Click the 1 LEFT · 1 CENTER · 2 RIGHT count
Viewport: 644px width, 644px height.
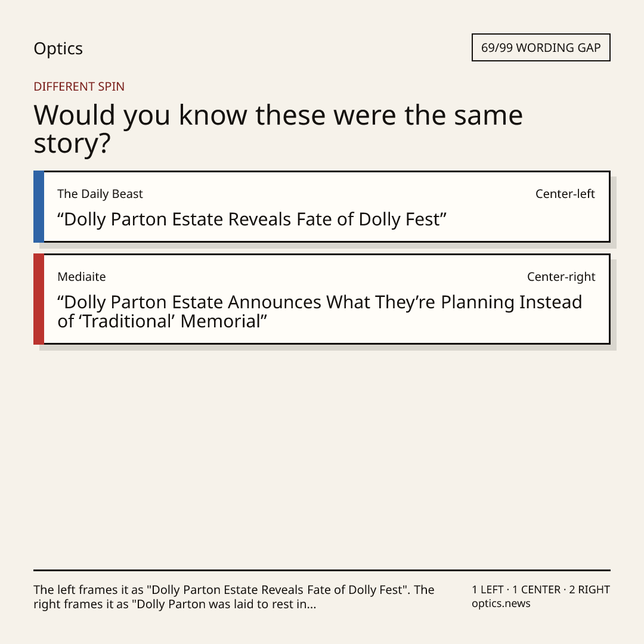540,590
